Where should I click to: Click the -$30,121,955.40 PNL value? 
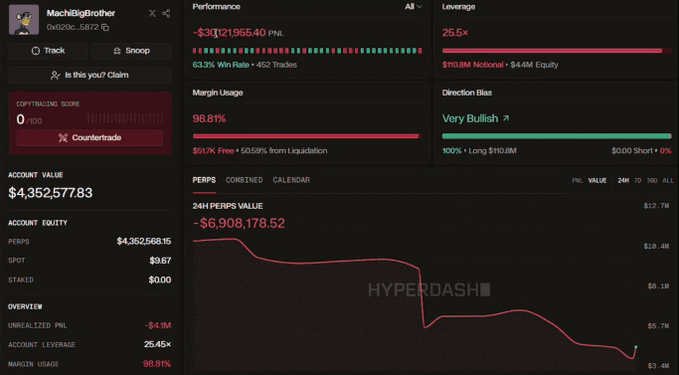point(229,32)
